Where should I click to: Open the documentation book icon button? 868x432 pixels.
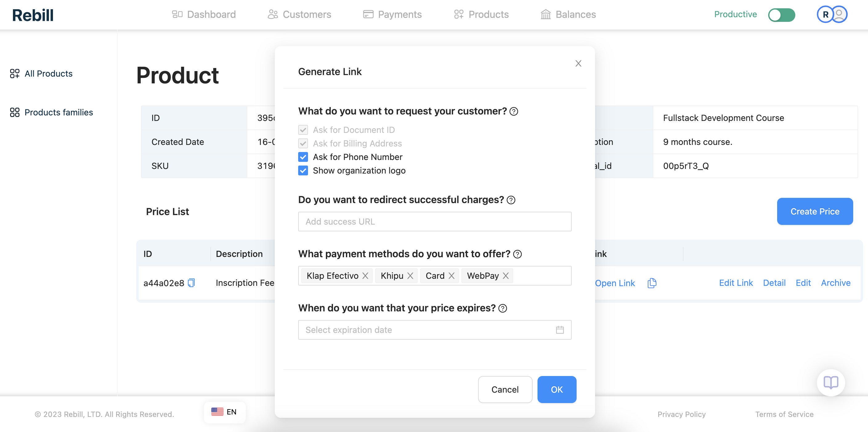[x=831, y=382]
